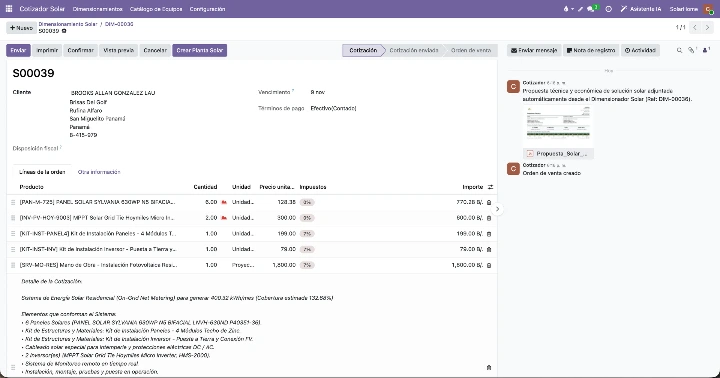Click drag handle of SRV-MO-RES row

(13, 265)
